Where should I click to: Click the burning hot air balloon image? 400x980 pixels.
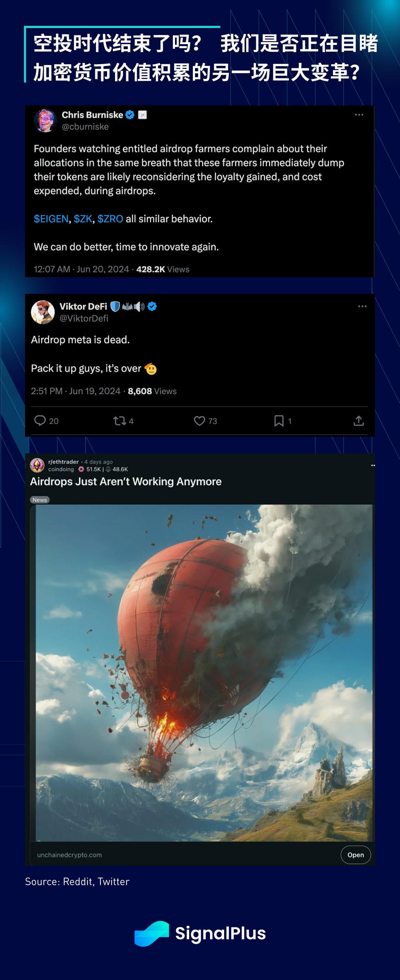click(204, 673)
